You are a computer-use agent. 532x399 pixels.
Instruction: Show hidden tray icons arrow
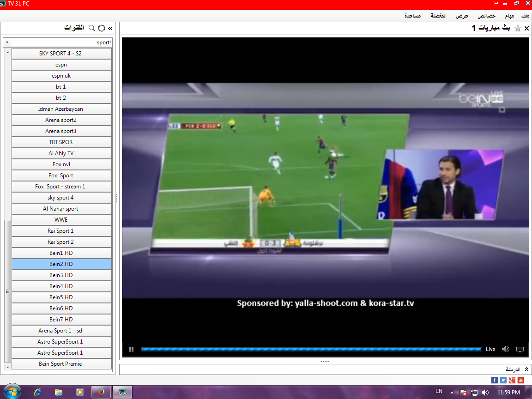[x=452, y=393]
